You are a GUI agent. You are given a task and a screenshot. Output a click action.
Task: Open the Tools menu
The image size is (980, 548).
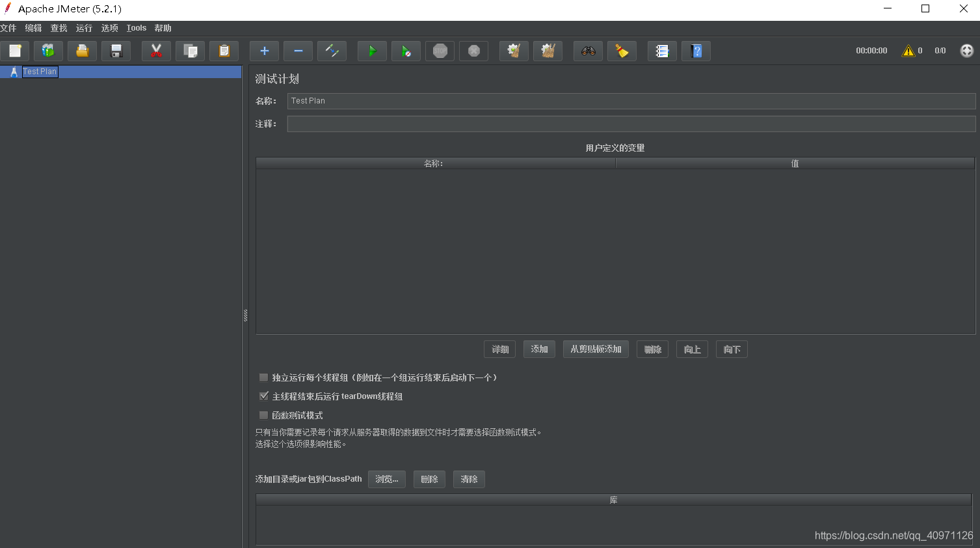tap(137, 28)
